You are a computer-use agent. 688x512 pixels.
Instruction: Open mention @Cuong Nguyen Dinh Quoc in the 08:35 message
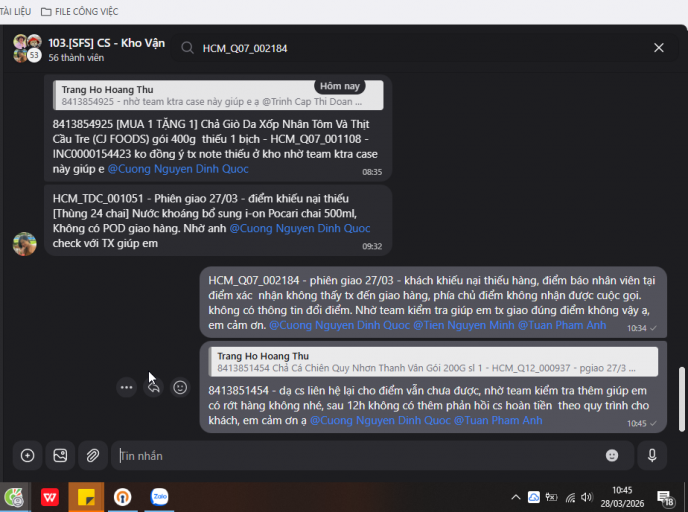click(x=178, y=169)
